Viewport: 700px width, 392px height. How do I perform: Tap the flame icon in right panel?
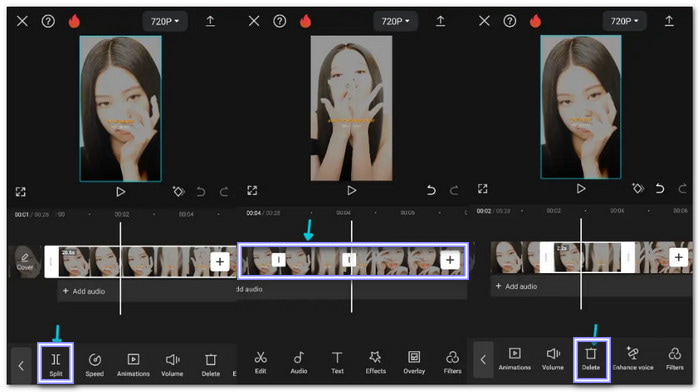point(535,21)
